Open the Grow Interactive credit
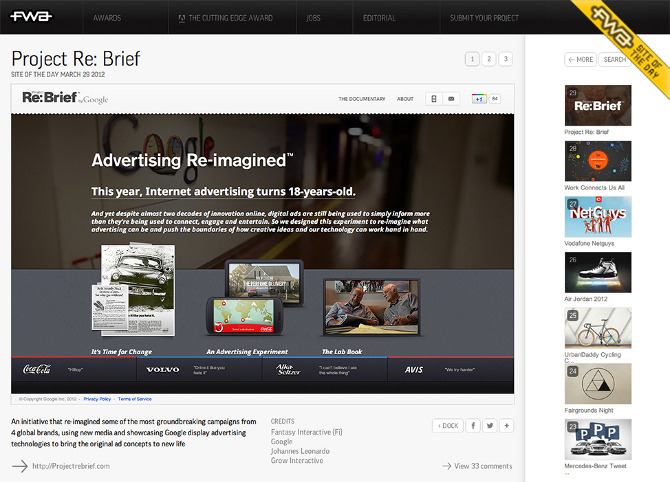670x482 pixels. 297,460
